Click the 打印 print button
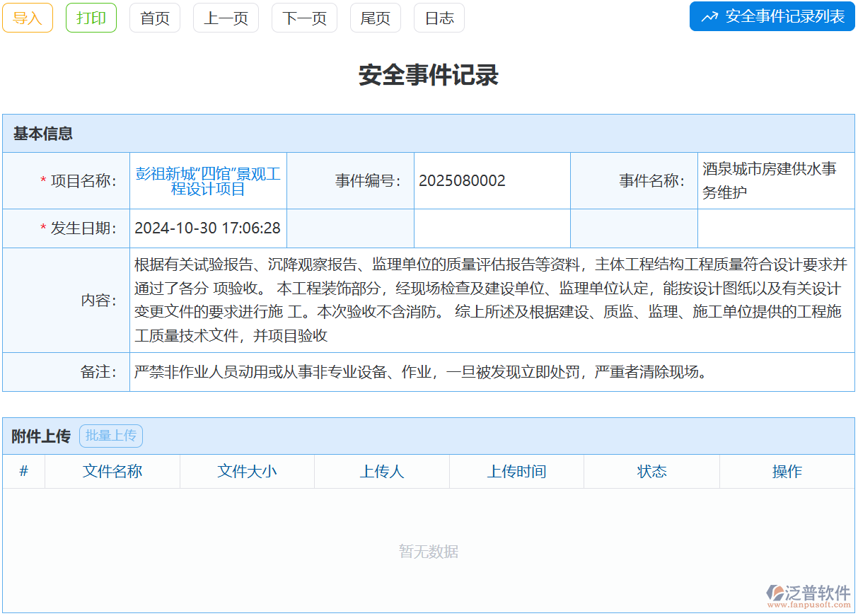The image size is (858, 616). point(91,17)
